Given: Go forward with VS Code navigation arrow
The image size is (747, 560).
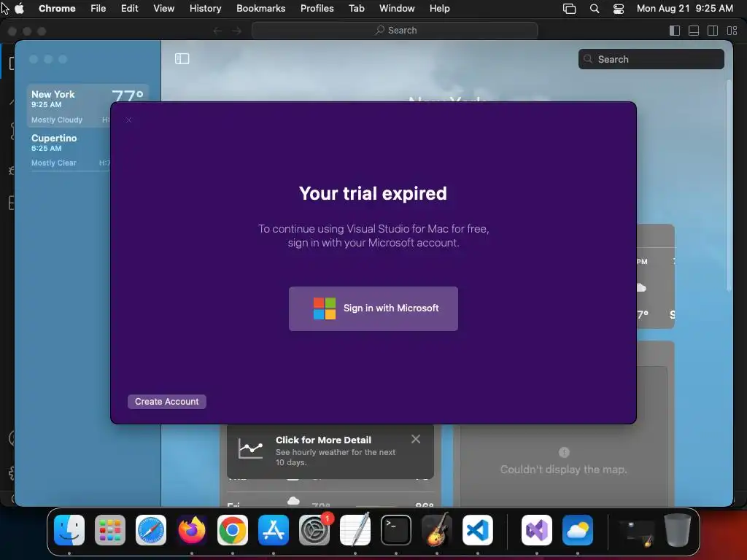Looking at the screenshot, I should point(237,31).
